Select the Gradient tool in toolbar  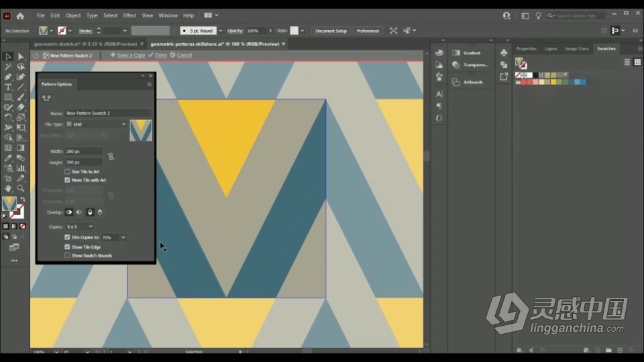tap(21, 147)
